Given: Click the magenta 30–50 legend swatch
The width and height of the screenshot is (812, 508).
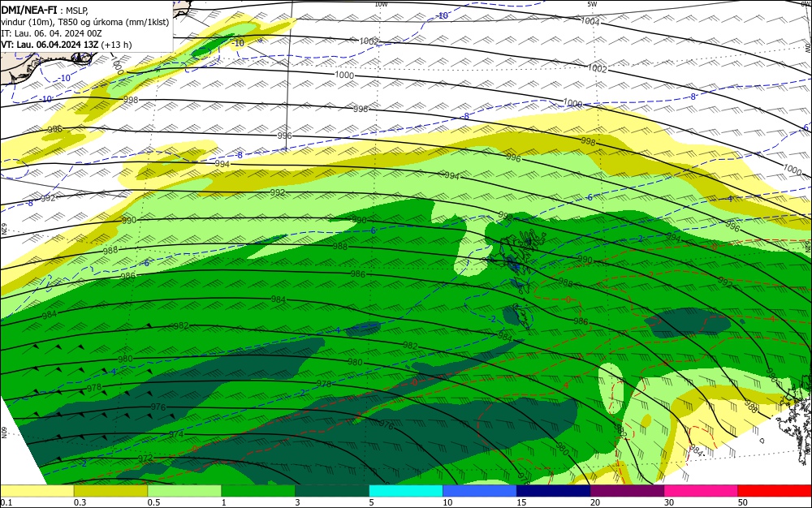Looking at the screenshot, I should click(702, 491).
